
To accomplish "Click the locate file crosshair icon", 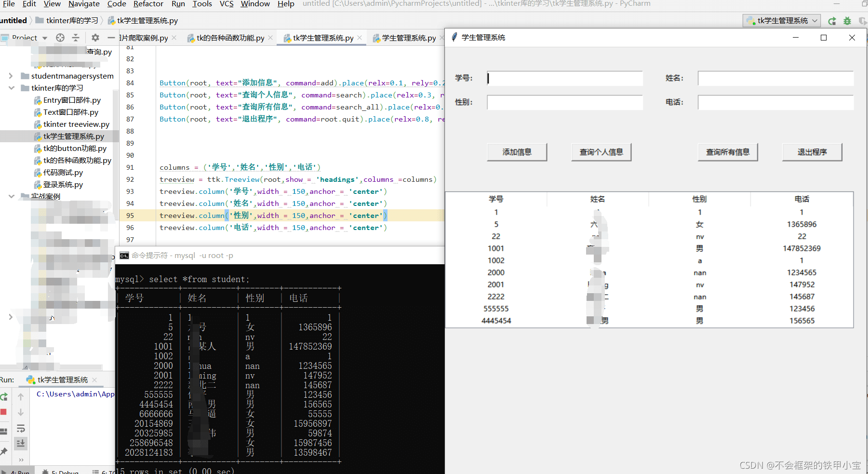I will click(x=60, y=38).
